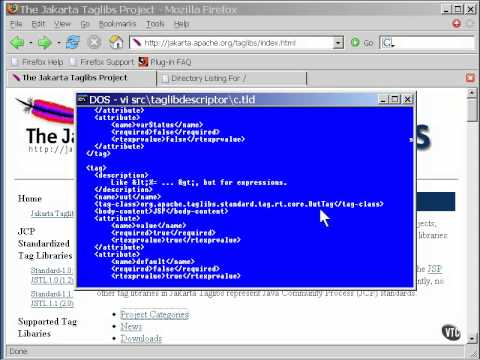
Task: Close the current tab with the red X
Action: tap(470, 78)
